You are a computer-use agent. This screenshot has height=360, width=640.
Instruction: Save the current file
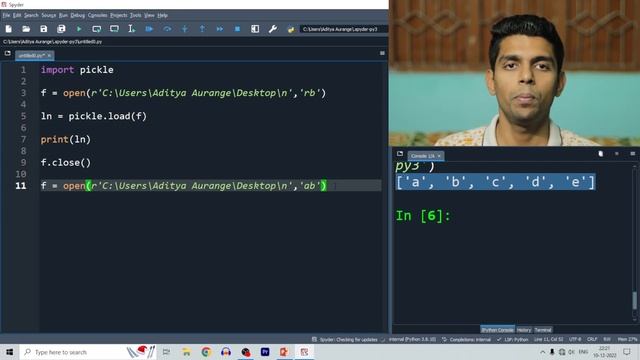(44, 29)
